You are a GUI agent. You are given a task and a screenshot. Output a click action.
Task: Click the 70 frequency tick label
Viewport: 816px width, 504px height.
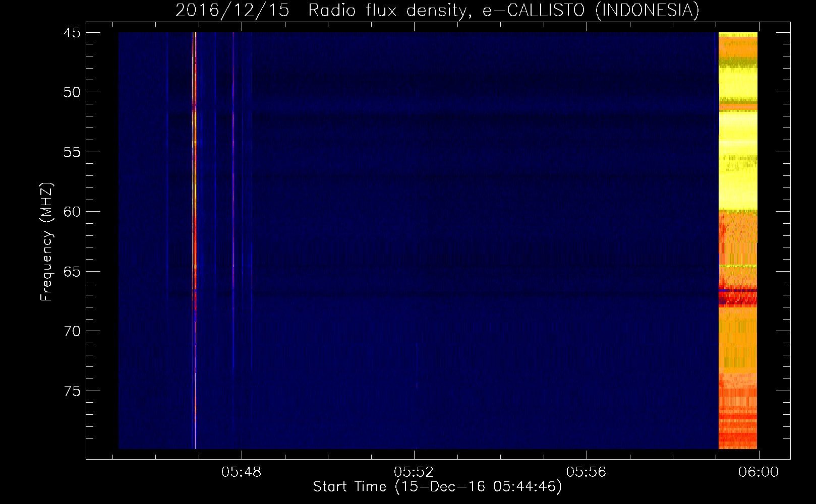coord(72,331)
